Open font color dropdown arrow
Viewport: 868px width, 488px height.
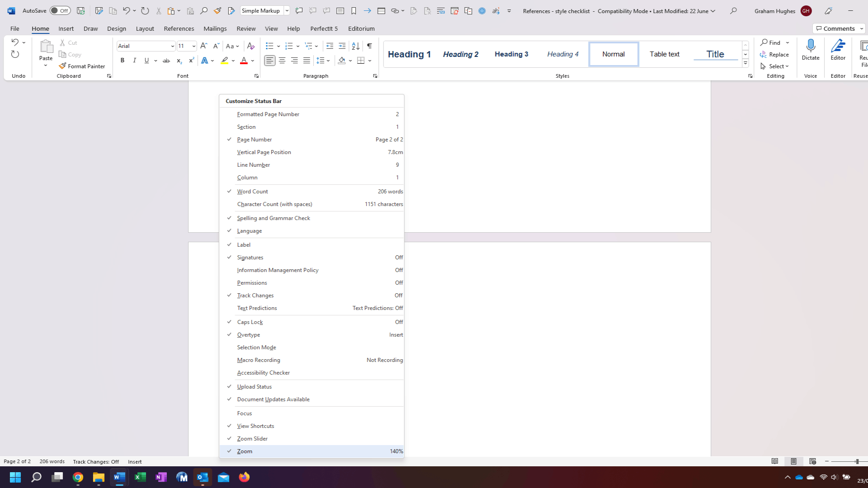coord(253,61)
